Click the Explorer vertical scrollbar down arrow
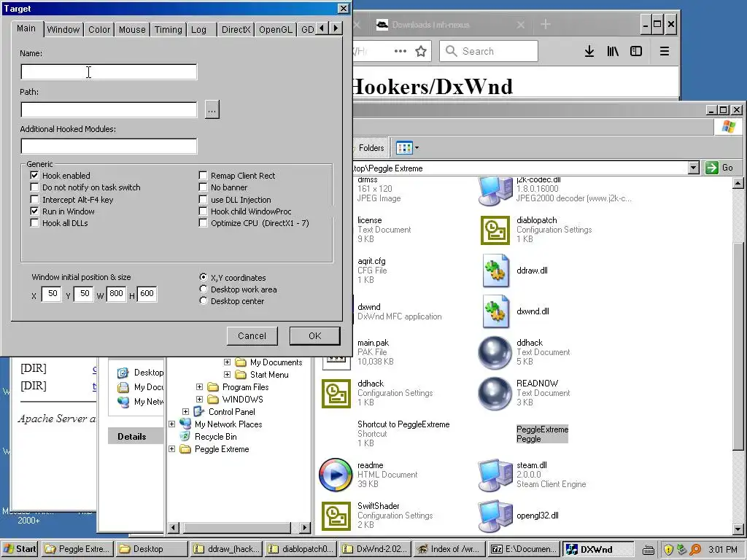The width and height of the screenshot is (747, 560). 738,529
